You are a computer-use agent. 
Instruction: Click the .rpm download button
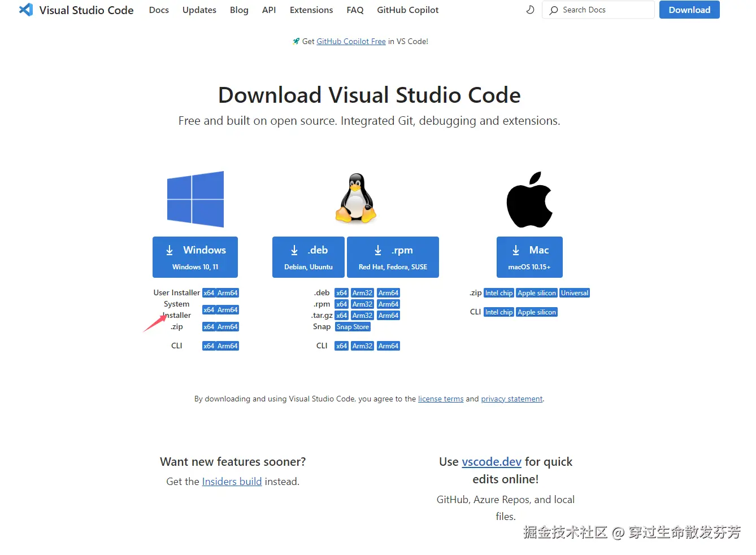tap(393, 257)
